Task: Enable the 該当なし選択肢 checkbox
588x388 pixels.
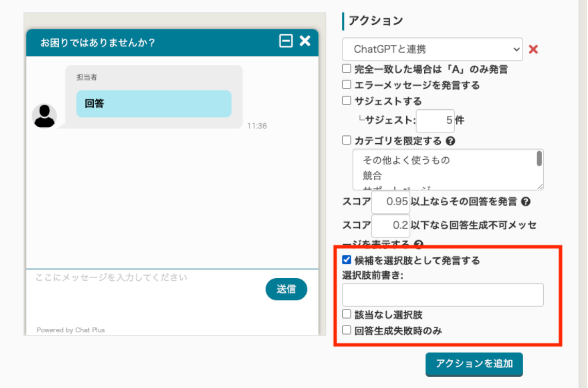Action: [x=347, y=314]
